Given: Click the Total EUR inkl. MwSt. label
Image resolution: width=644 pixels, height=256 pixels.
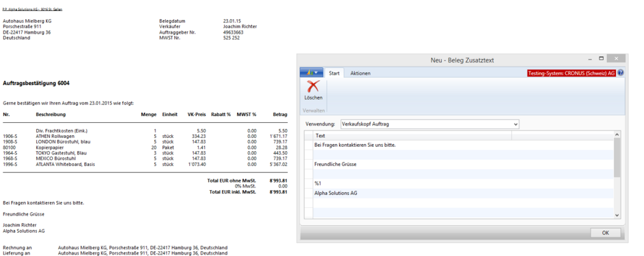Looking at the screenshot, I should pyautogui.click(x=233, y=191).
